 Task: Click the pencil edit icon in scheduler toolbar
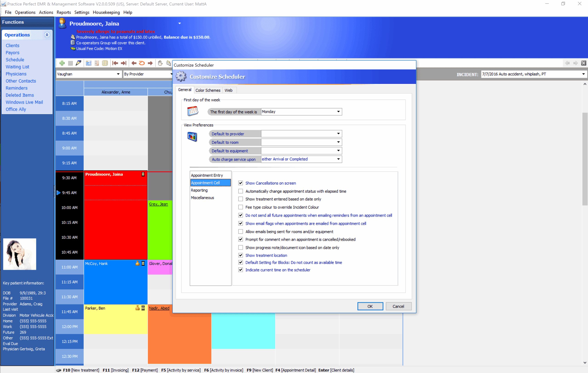pyautogui.click(x=78, y=63)
